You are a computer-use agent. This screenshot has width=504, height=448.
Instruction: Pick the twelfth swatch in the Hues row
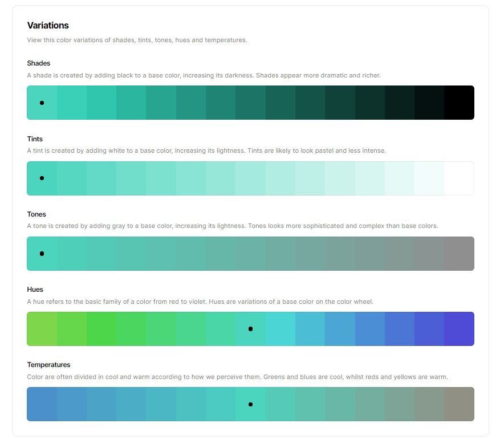tap(370, 329)
